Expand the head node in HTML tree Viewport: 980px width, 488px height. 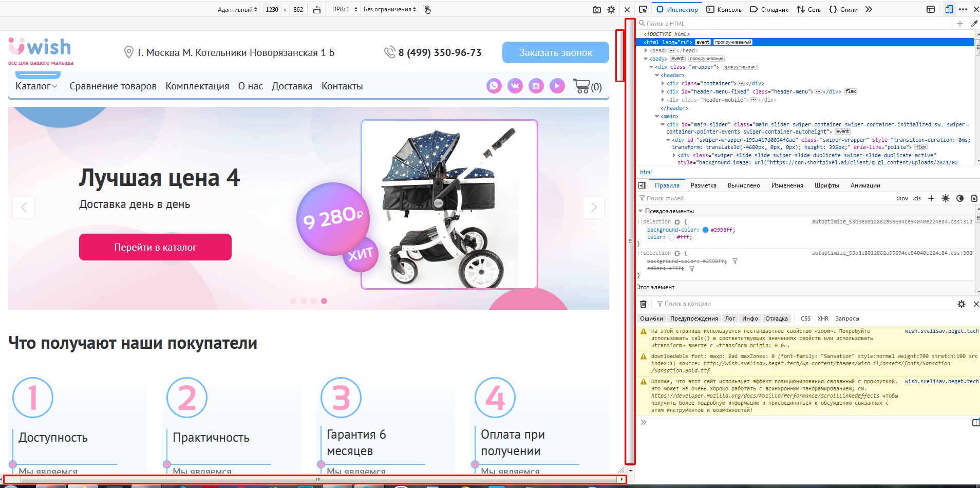pyautogui.click(x=646, y=50)
